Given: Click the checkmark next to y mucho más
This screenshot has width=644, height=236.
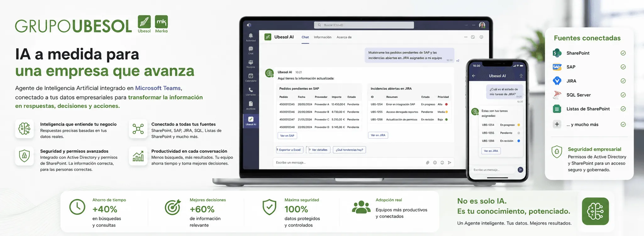Looking at the screenshot, I should 623,124.
